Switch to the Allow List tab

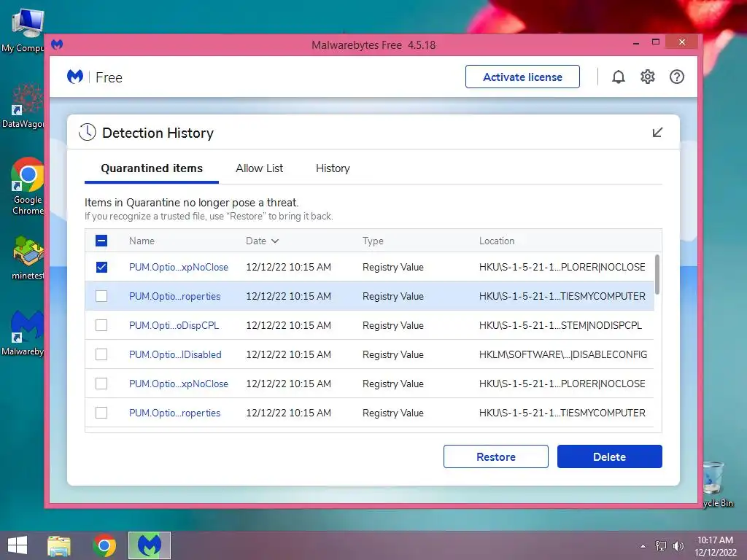point(259,168)
